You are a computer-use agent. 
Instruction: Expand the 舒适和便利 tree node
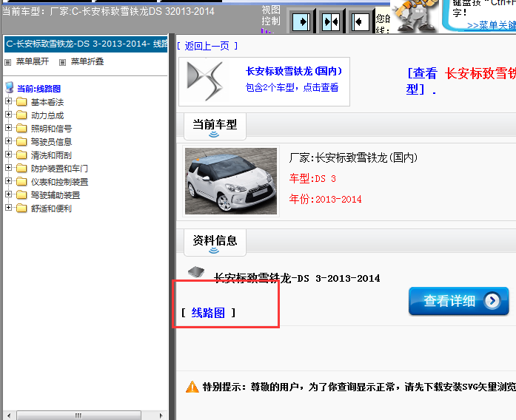[x=9, y=207]
